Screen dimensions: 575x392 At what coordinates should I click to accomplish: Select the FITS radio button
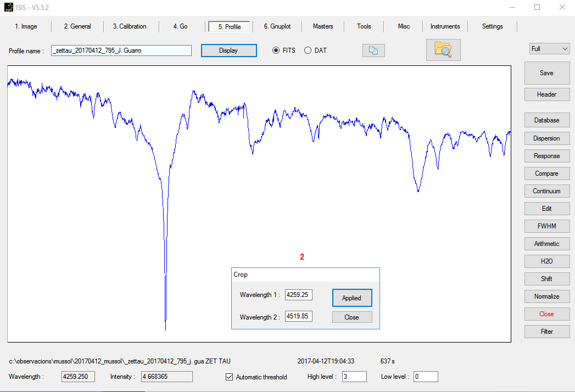click(x=276, y=51)
